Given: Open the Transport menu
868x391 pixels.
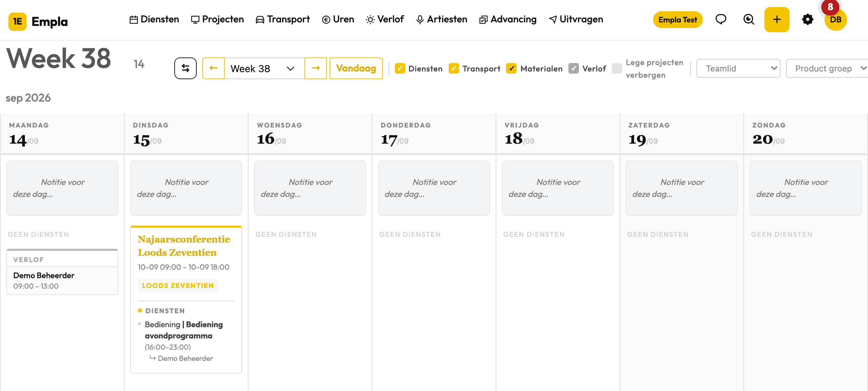Looking at the screenshot, I should coord(283,19).
